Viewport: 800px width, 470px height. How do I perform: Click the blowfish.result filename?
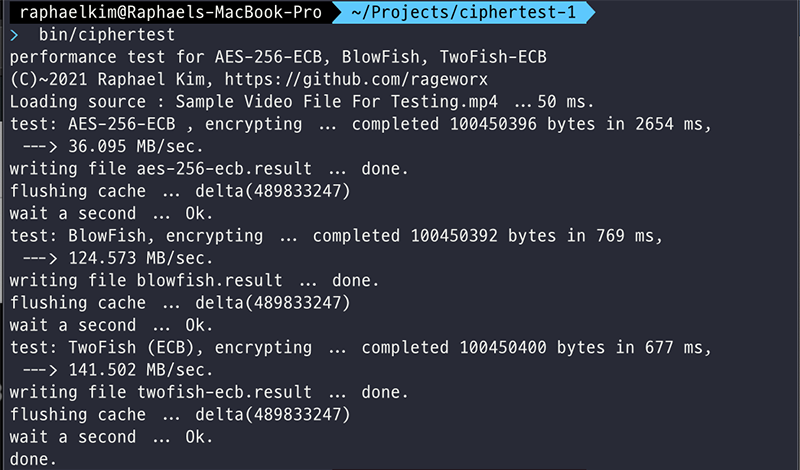tap(209, 281)
